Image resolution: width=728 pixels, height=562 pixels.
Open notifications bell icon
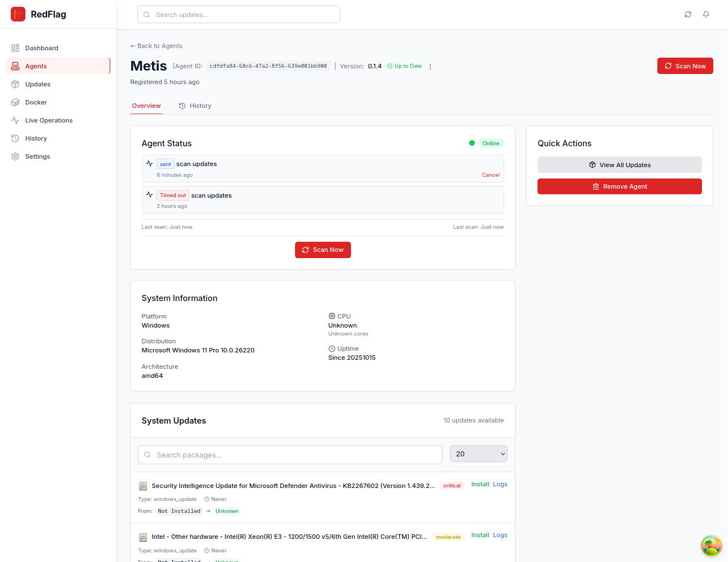pos(706,15)
